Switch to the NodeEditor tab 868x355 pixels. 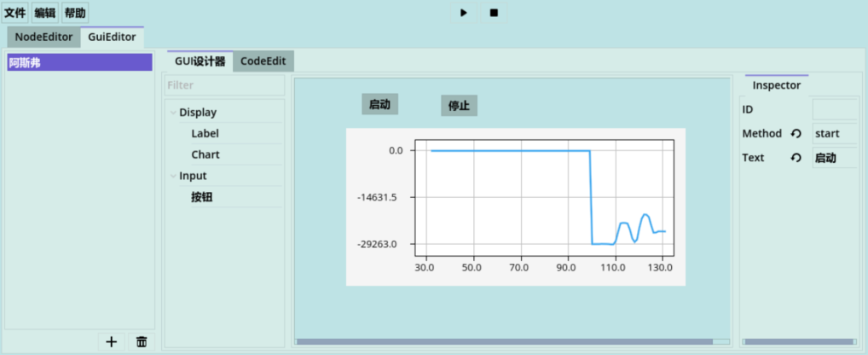click(x=43, y=38)
